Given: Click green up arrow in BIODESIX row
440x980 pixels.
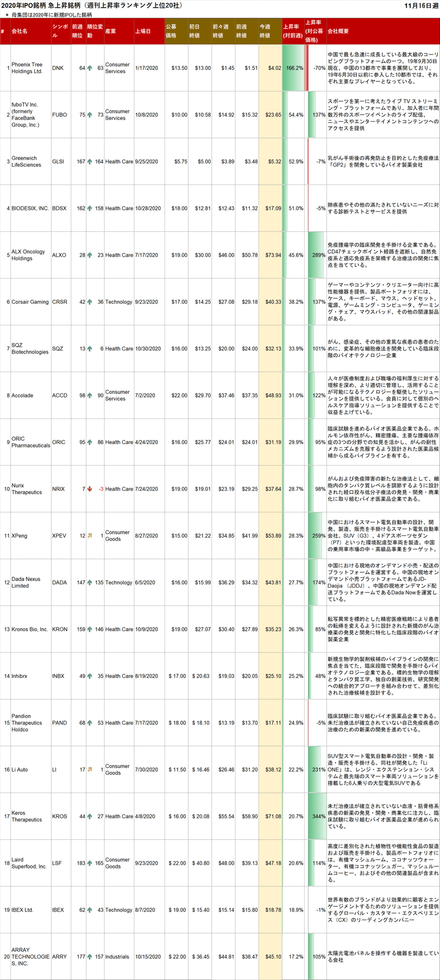Looking at the screenshot, I should click(x=90, y=209).
